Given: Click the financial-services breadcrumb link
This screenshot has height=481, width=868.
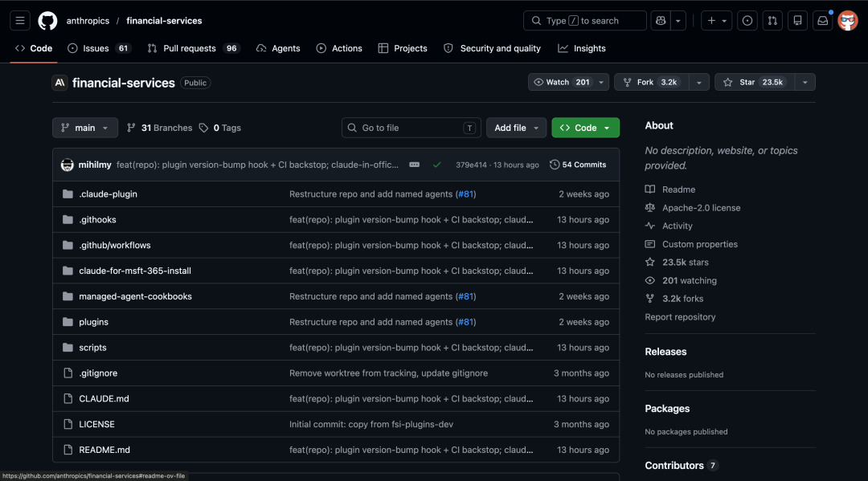Looking at the screenshot, I should pyautogui.click(x=164, y=21).
